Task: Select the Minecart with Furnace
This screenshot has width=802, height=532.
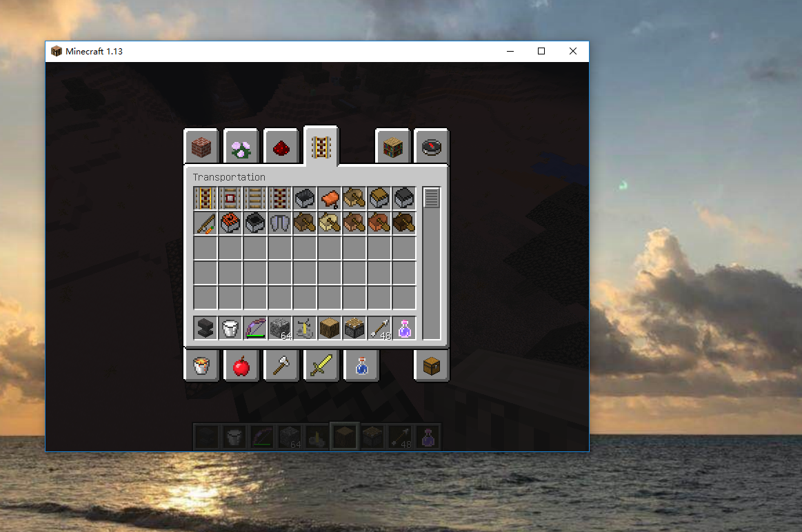Action: click(x=404, y=198)
